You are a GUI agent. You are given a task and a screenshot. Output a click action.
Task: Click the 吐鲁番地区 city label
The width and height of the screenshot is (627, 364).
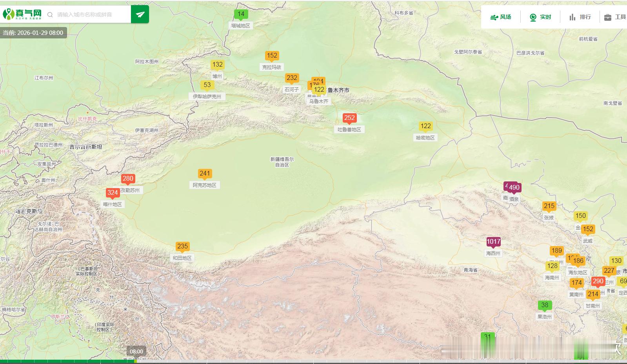click(349, 129)
